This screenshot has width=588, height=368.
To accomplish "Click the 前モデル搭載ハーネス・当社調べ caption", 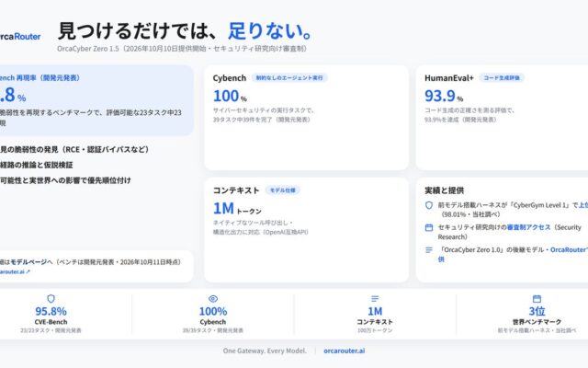I will point(537,330).
